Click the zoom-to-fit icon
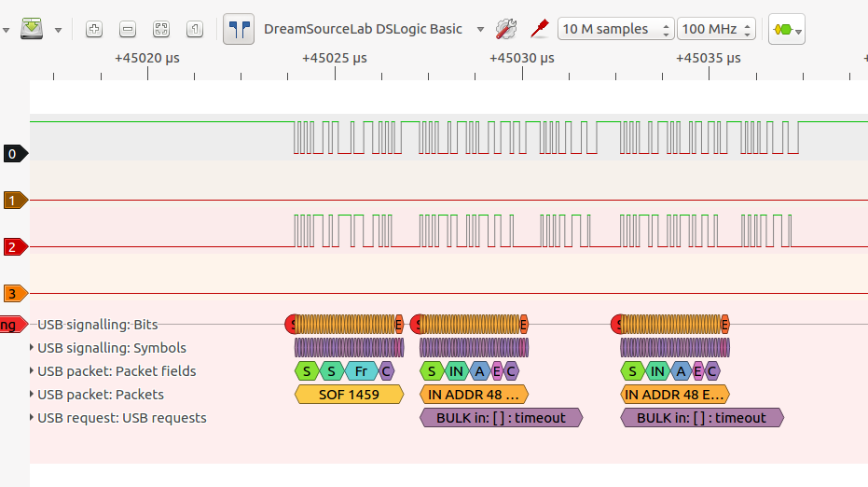868x487 pixels. [161, 29]
